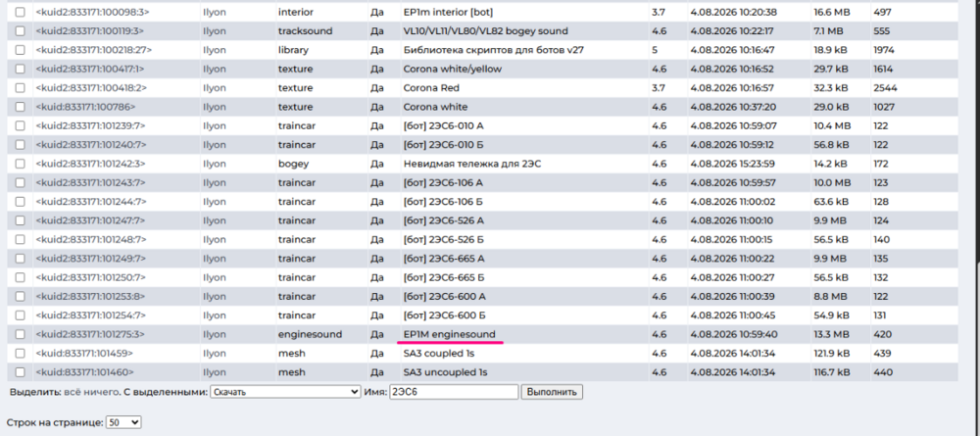The width and height of the screenshot is (980, 436).
Task: Open kuid2:833171:100098:3 link
Action: point(92,12)
